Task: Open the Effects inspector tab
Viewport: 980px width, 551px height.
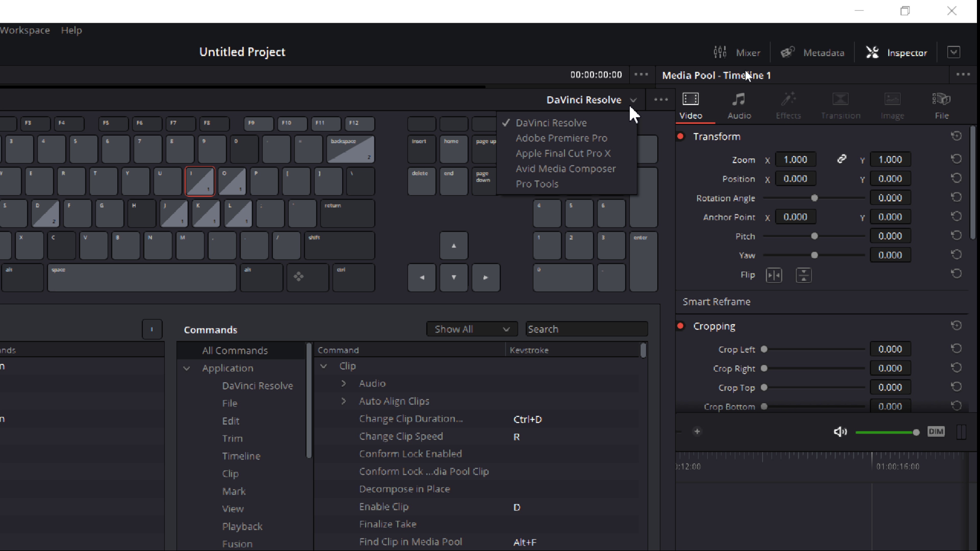Action: 788,106
